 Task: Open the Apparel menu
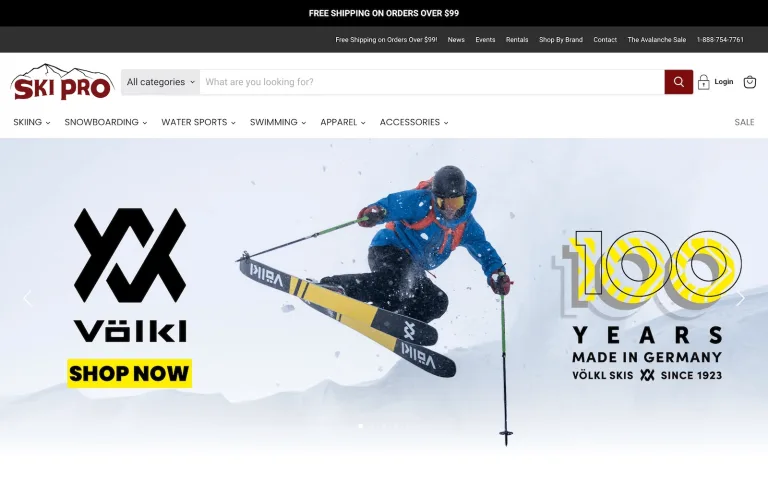[x=343, y=122]
